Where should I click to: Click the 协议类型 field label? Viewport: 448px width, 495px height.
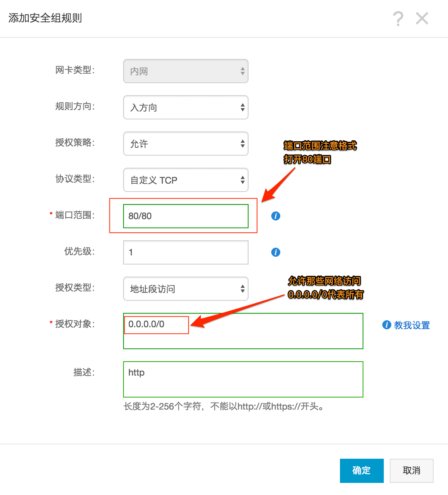[75, 179]
